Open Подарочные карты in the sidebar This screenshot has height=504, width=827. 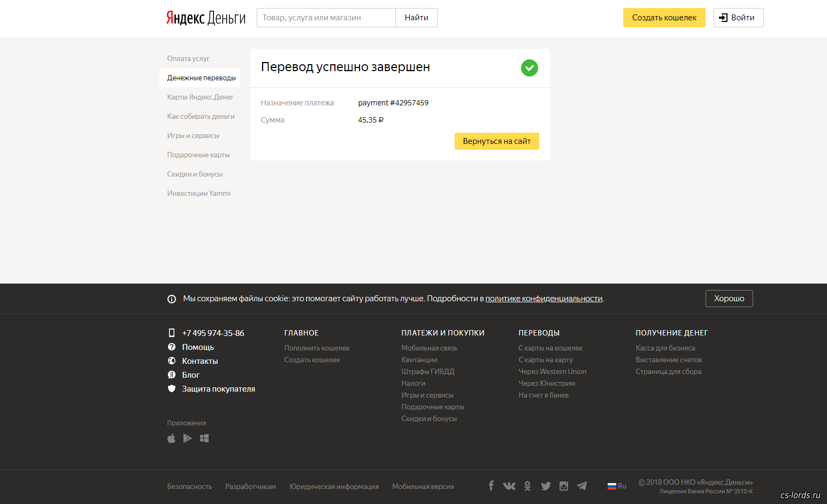(198, 155)
